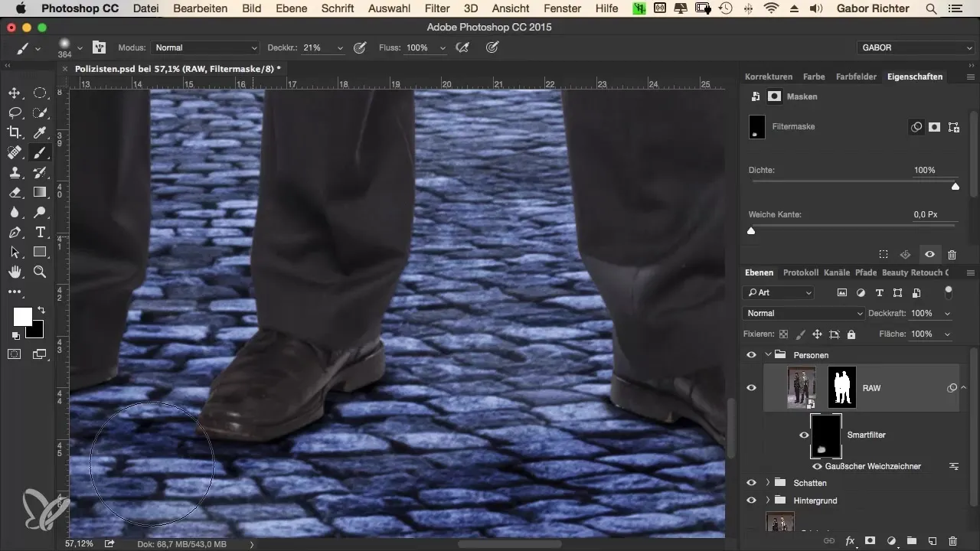Image resolution: width=980 pixels, height=551 pixels.
Task: Toggle layer filtering switch
Action: pyautogui.click(x=949, y=292)
